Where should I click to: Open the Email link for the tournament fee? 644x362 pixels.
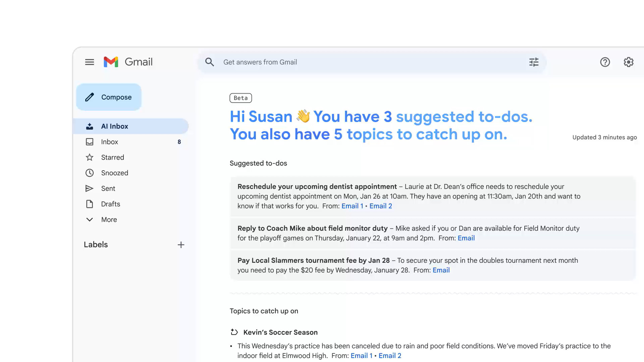[441, 270]
